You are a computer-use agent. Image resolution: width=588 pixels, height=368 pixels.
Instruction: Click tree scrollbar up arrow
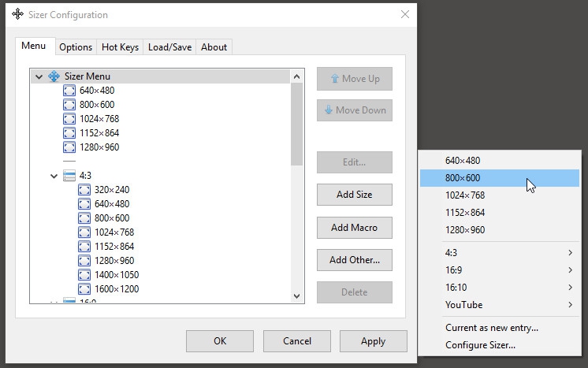pos(296,76)
